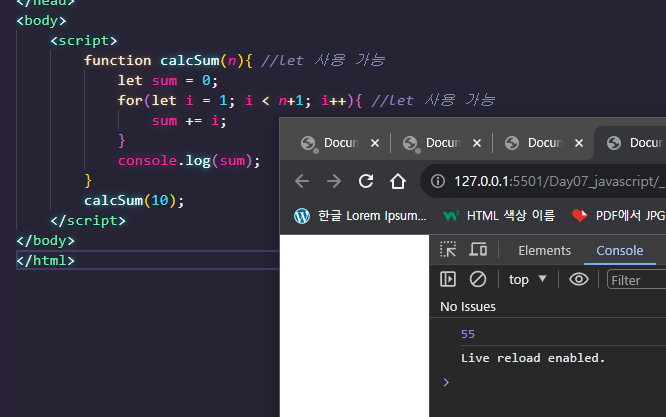Click the sum += i statement
Screen dimensions: 666x417
pos(189,121)
